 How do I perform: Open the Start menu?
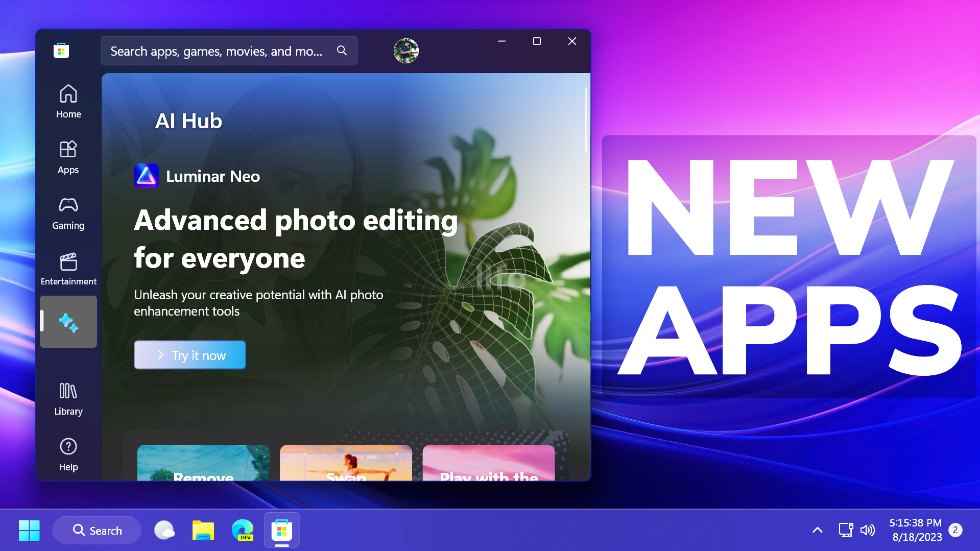(29, 530)
